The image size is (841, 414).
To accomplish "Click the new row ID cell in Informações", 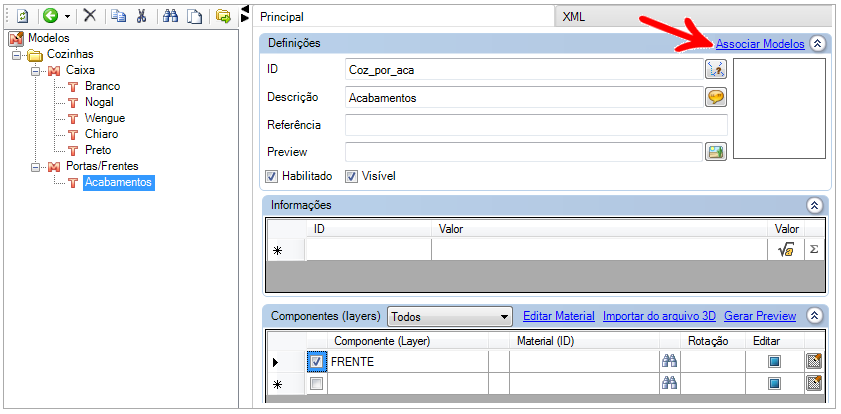I will (368, 250).
